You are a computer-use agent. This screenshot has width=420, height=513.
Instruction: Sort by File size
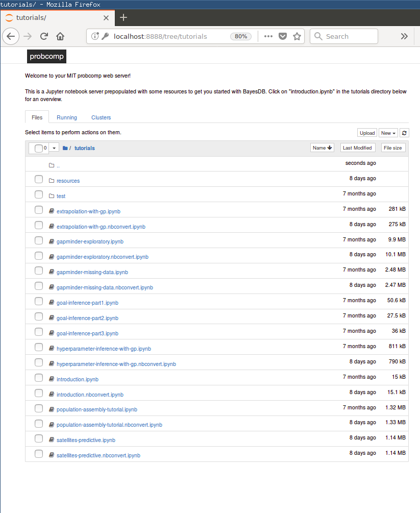click(393, 148)
